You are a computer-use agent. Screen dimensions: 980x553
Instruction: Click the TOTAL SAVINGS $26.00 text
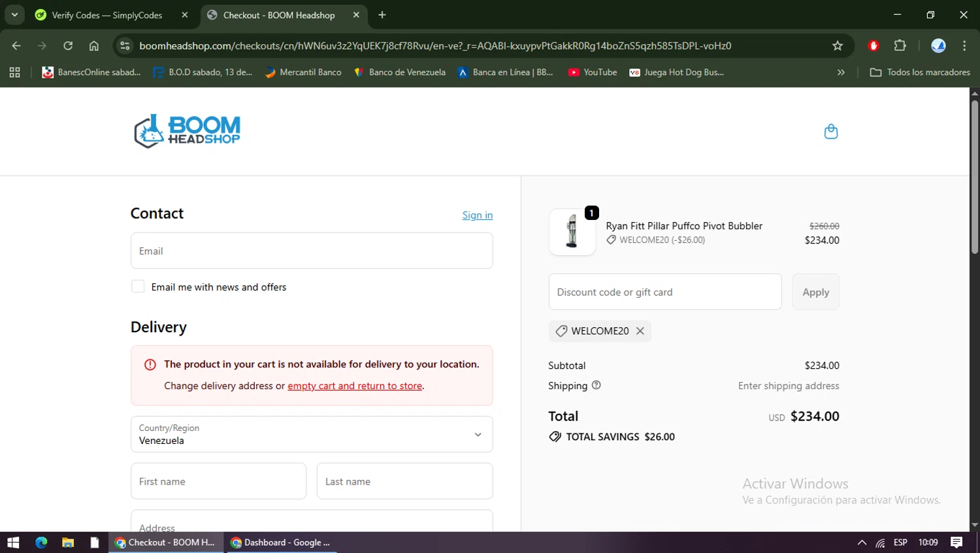point(620,437)
